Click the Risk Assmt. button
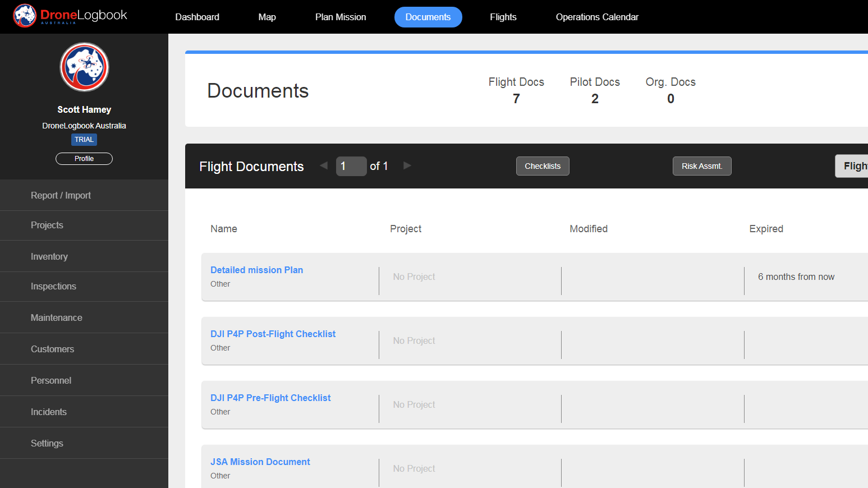868x488 pixels. [702, 166]
